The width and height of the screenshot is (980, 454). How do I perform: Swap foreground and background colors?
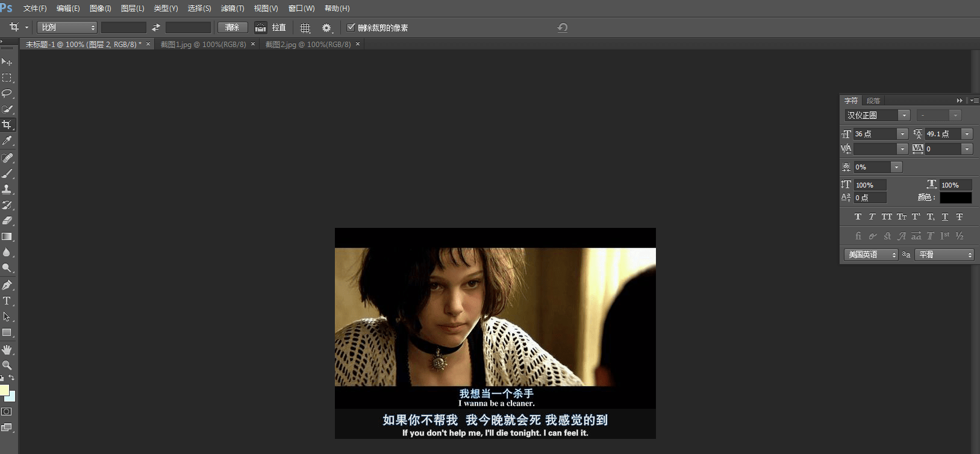11,378
